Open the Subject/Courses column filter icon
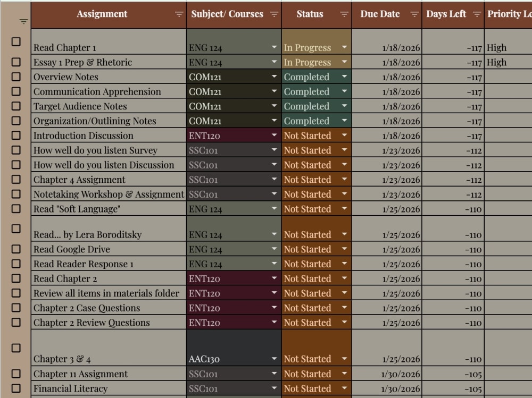Viewport: 532px width, 398px height. [x=274, y=14]
